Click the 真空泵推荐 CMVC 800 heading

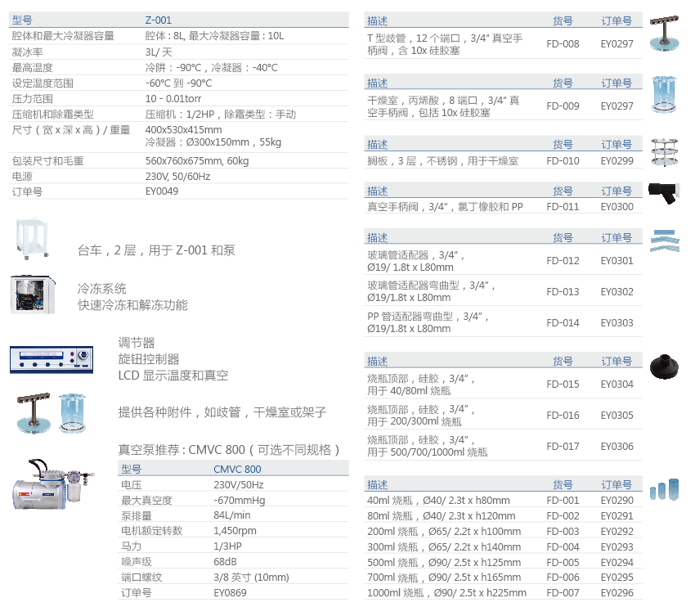(x=229, y=450)
